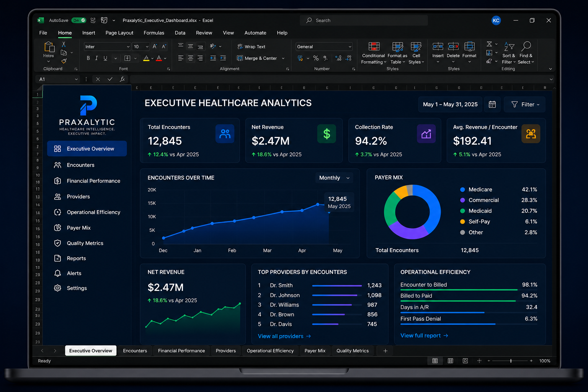Click the Search box
This screenshot has width=588, height=392.
pos(364,20)
